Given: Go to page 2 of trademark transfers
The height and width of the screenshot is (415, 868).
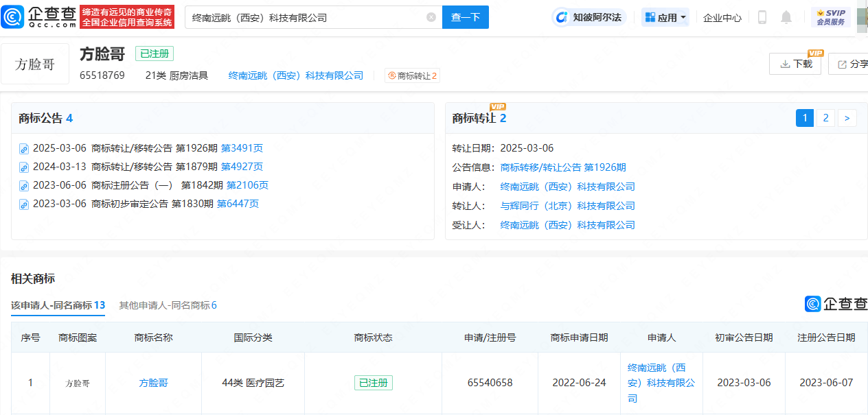Looking at the screenshot, I should coord(825,118).
